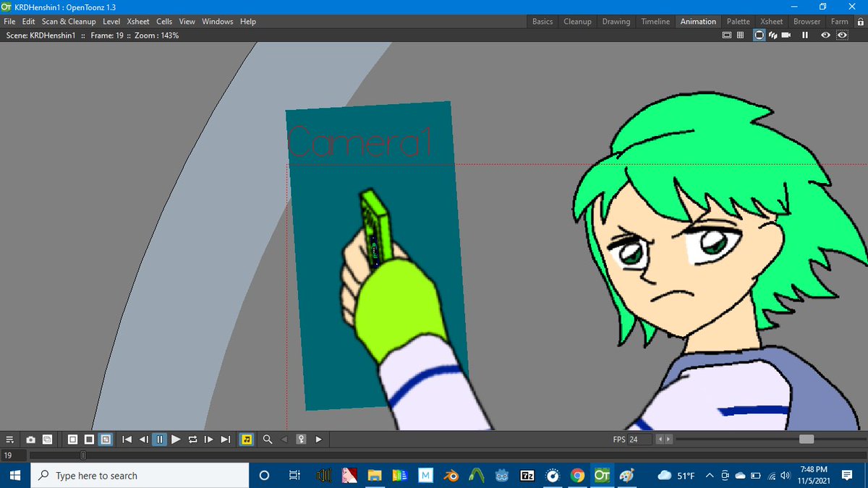Click the FPS value field
This screenshot has height=488, width=868.
pos(640,440)
